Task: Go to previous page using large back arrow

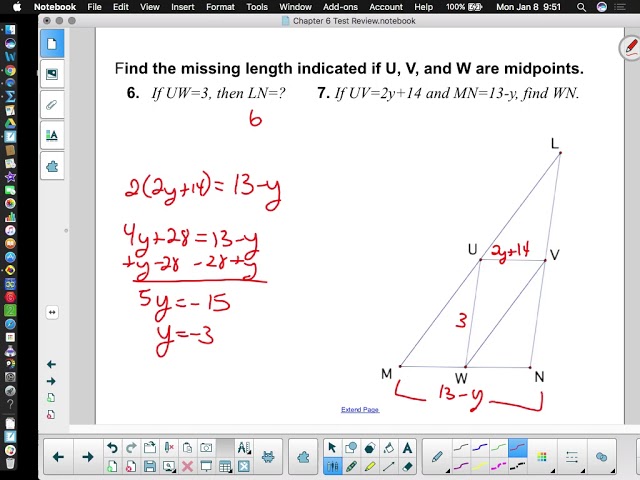Action: 58,457
